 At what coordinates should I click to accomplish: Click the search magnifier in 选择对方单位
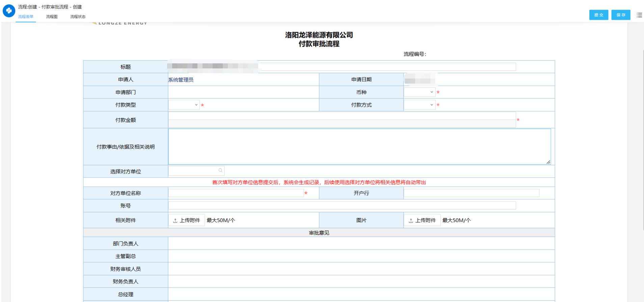pyautogui.click(x=220, y=171)
